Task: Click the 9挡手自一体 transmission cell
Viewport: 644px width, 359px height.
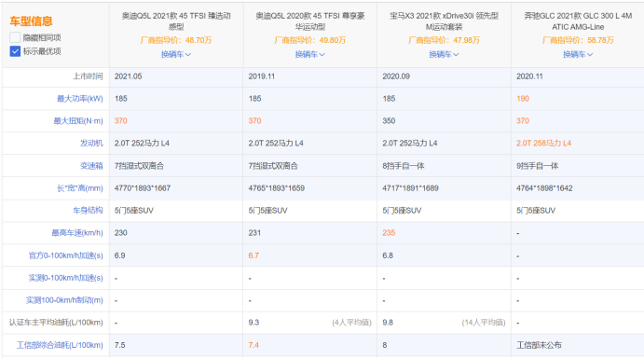Action: click(x=537, y=166)
